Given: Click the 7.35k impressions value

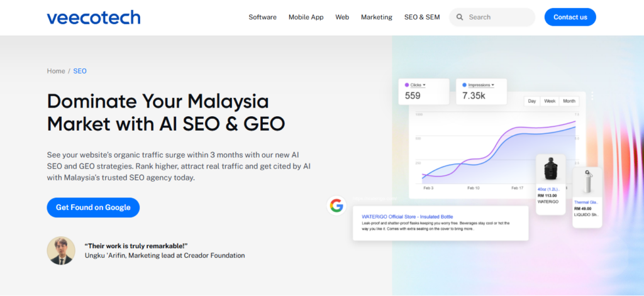Looking at the screenshot, I should coord(473,96).
